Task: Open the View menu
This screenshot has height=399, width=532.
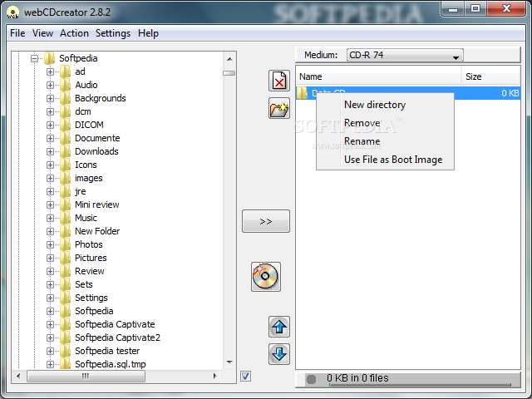Action: [42, 33]
